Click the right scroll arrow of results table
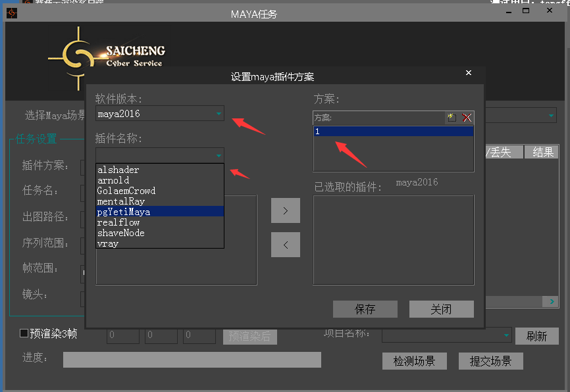The height and width of the screenshot is (392, 570). [550, 301]
